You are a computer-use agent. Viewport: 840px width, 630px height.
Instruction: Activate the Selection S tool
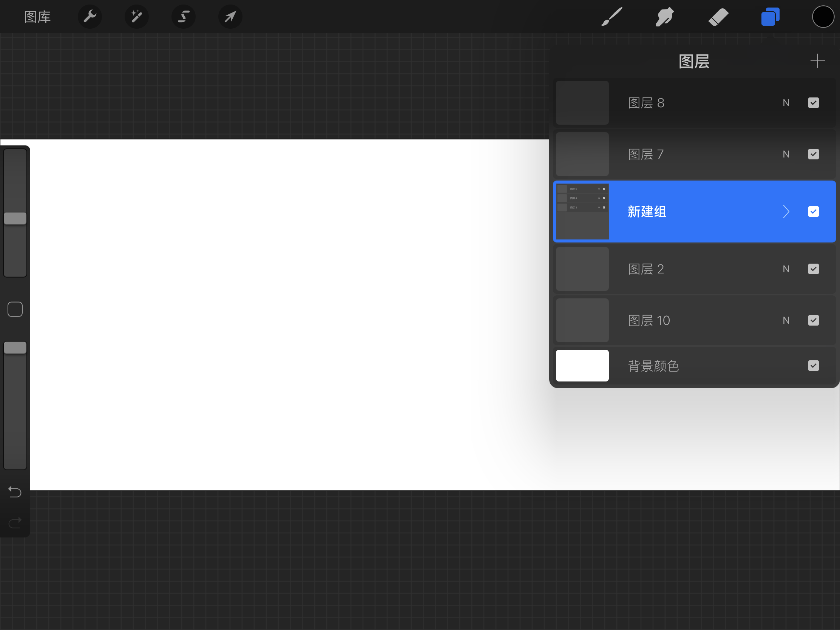point(184,17)
